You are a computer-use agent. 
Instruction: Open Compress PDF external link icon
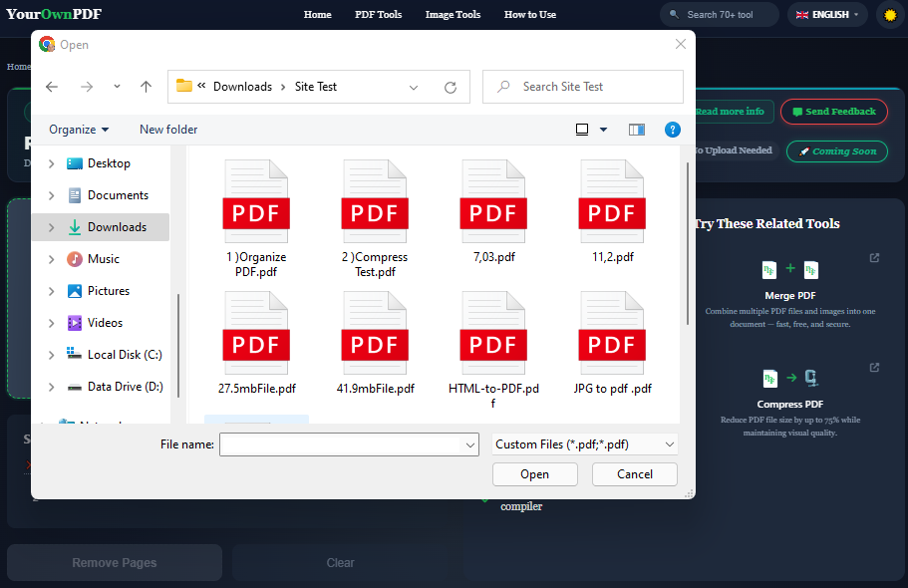(x=874, y=368)
